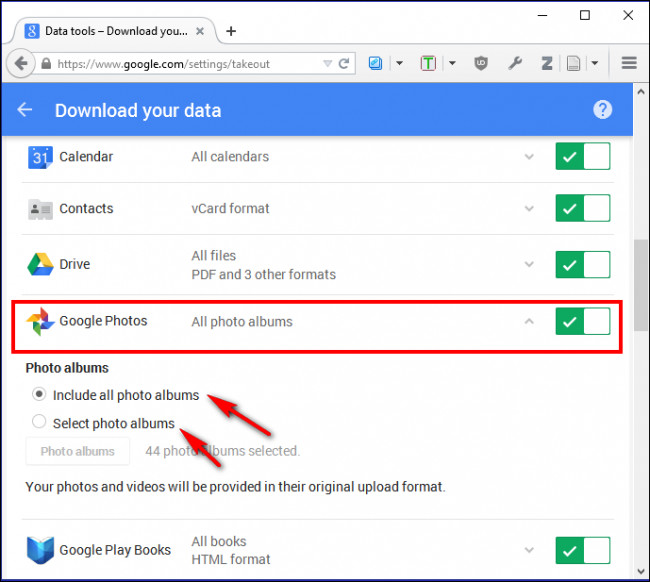The height and width of the screenshot is (582, 650).
Task: Select 'Include all photo albums' radio button
Action: point(39,395)
